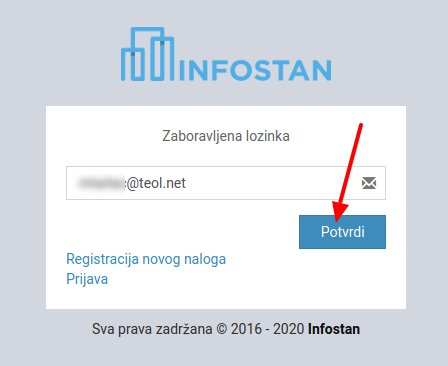Confirm with the Potvrdi button
This screenshot has width=448, height=366.
coord(342,232)
